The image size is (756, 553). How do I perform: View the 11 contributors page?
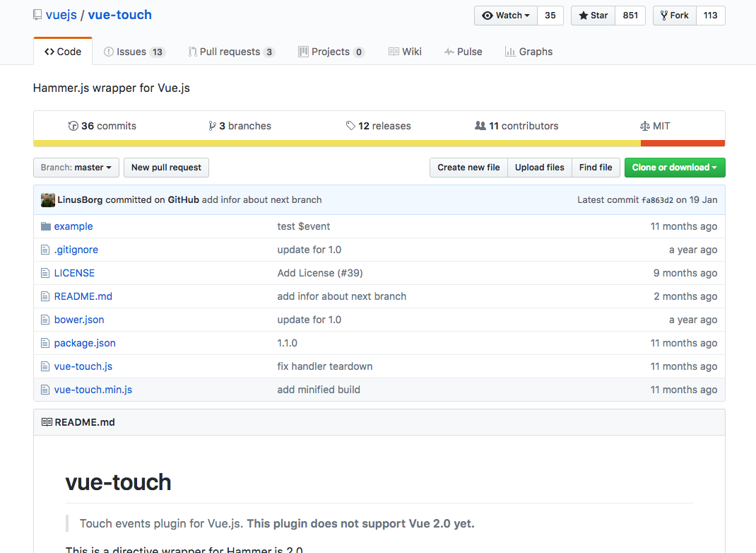pos(516,126)
